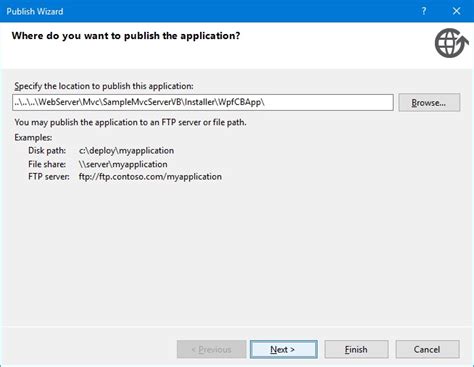Close the Publish Wizard dialog
474x367 pixels.
[456, 11]
